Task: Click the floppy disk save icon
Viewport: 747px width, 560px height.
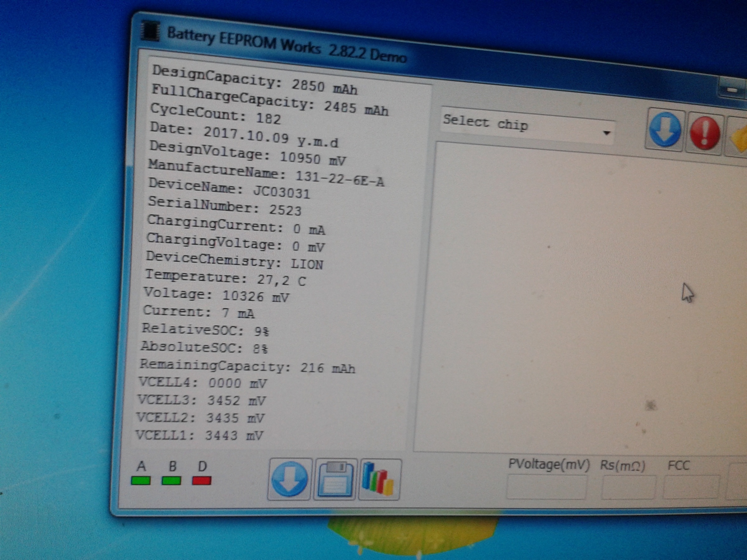Action: [336, 480]
